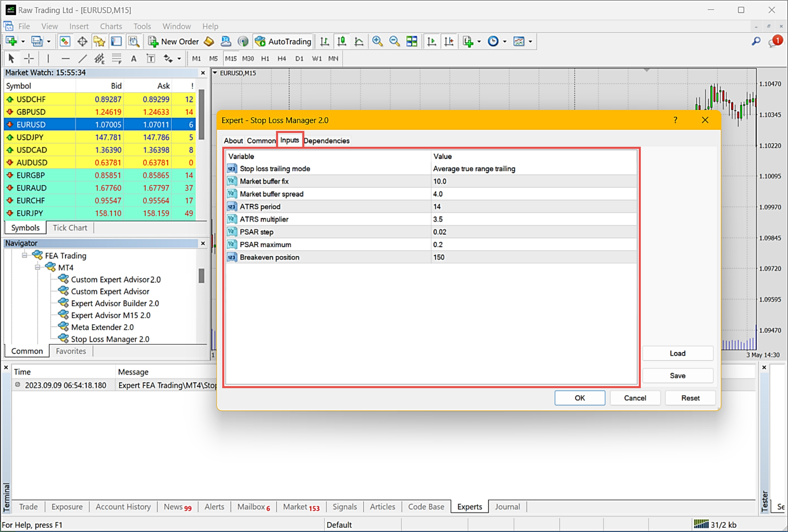
Task: Select the equidistant channel tool
Action: click(x=99, y=58)
